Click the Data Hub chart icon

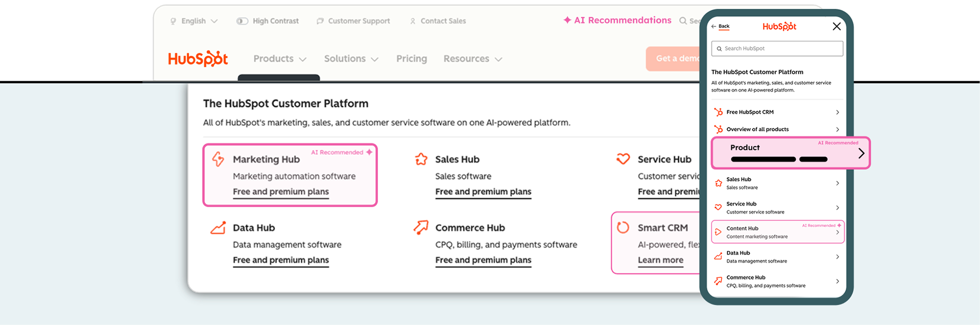[218, 227]
